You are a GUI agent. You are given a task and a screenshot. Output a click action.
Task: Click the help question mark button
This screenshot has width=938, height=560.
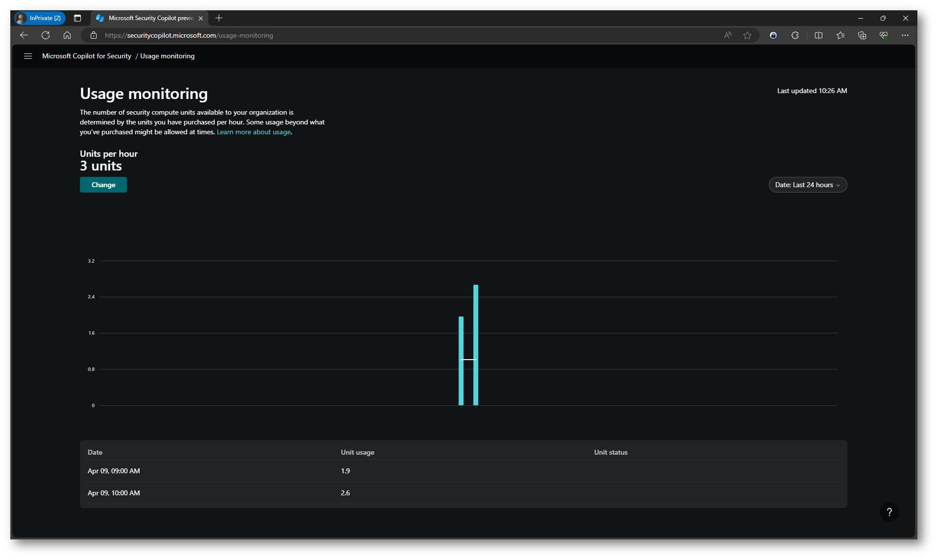889,512
